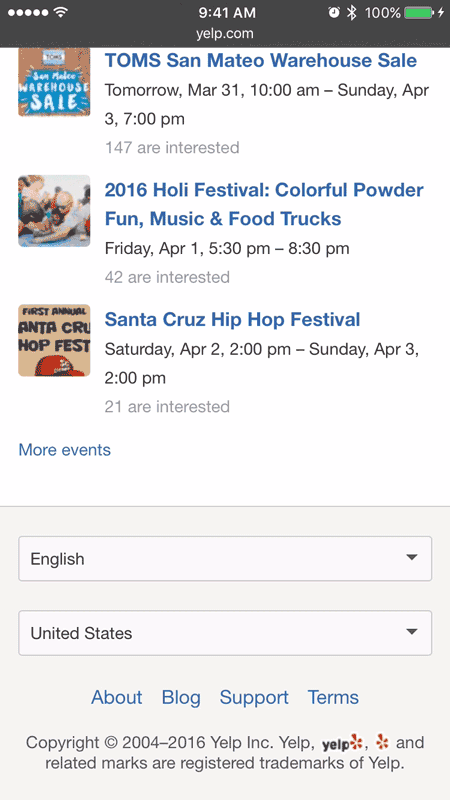Open the About footer link
The image size is (450, 800).
coord(117,697)
